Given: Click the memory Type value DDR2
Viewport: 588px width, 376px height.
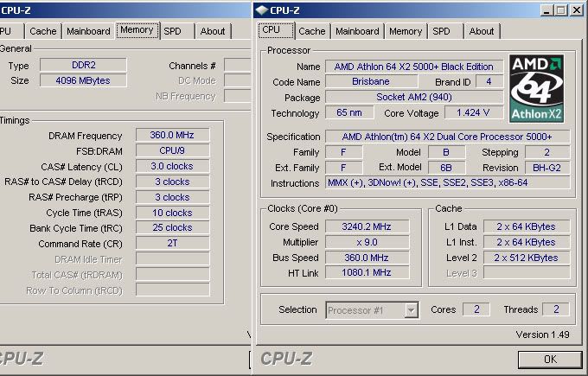Looking at the screenshot, I should [83, 65].
